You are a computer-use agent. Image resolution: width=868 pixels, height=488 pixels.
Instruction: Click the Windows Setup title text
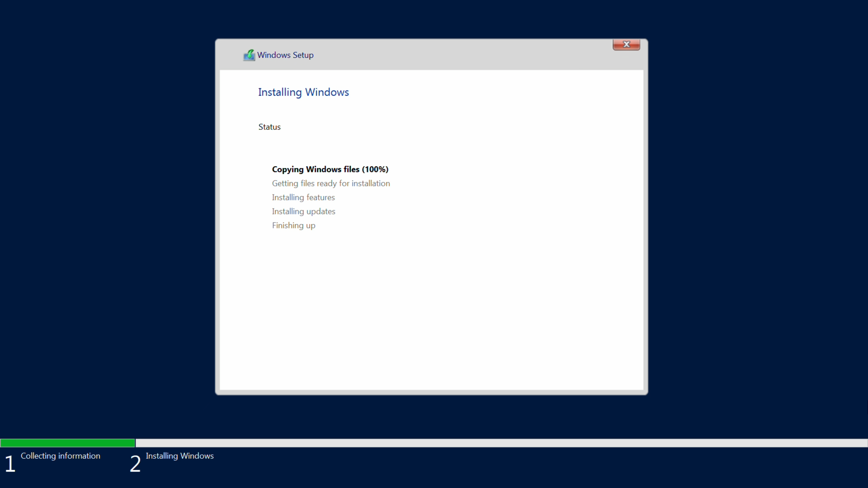[x=285, y=55]
